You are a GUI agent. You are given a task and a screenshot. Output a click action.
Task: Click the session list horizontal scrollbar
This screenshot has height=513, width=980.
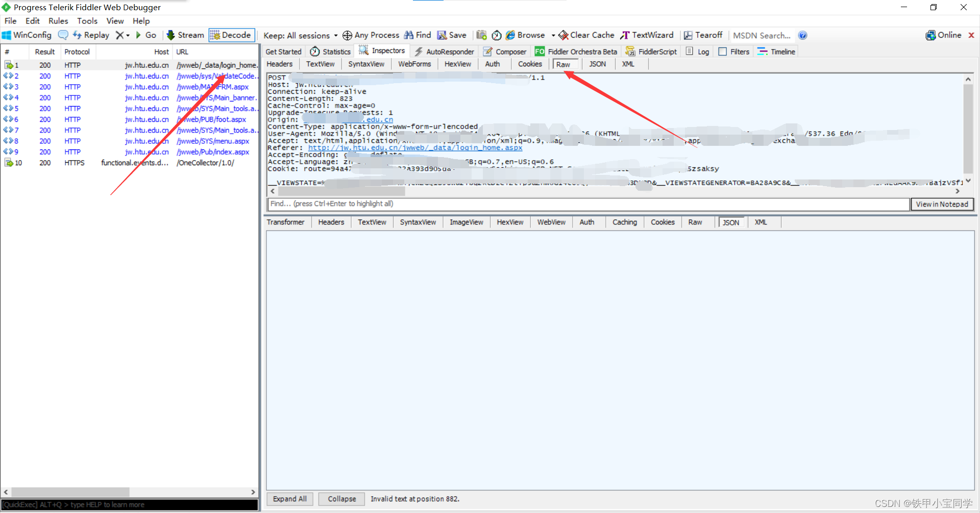click(x=70, y=492)
